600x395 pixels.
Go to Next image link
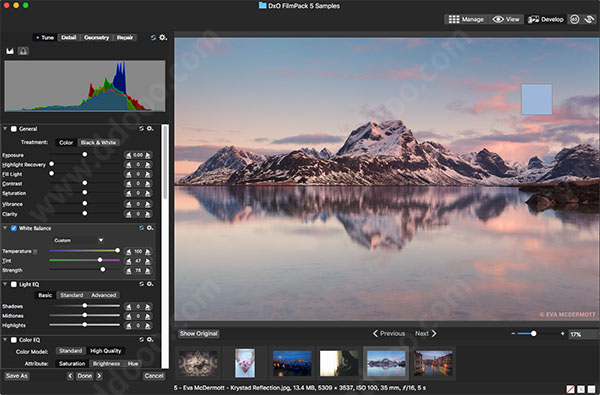[426, 333]
